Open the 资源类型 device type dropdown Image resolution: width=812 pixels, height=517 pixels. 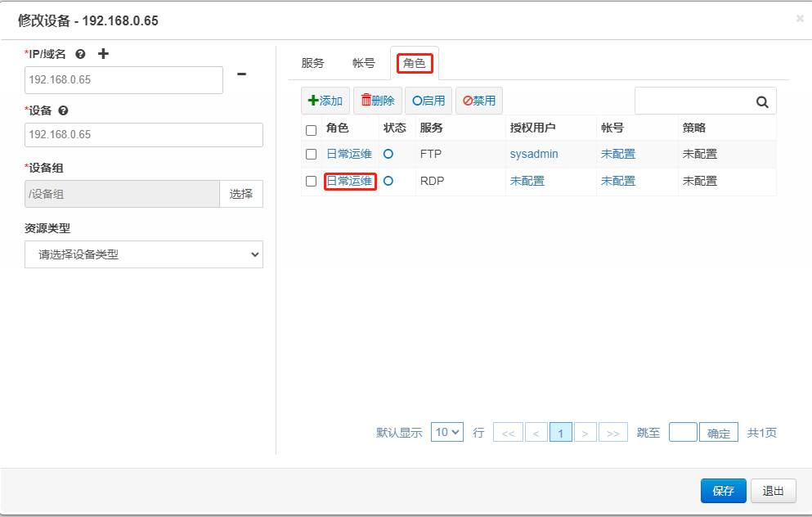click(144, 254)
